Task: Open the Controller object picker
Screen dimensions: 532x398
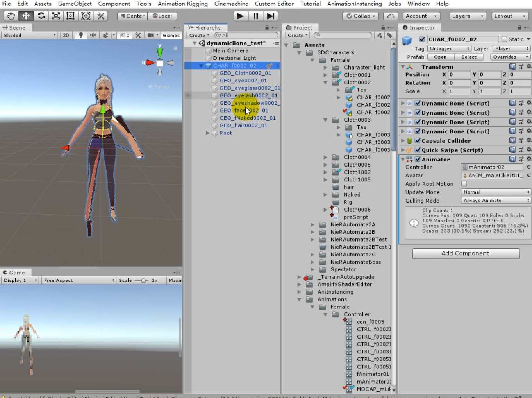Action: pyautogui.click(x=528, y=167)
